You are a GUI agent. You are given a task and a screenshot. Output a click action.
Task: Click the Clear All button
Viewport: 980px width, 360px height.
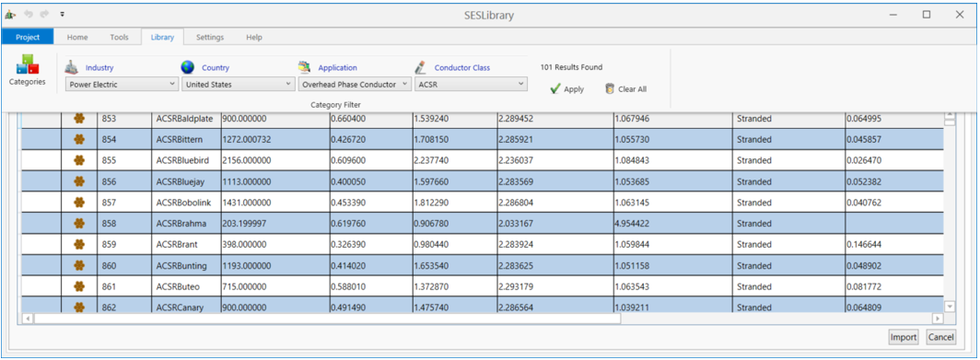[x=625, y=88]
